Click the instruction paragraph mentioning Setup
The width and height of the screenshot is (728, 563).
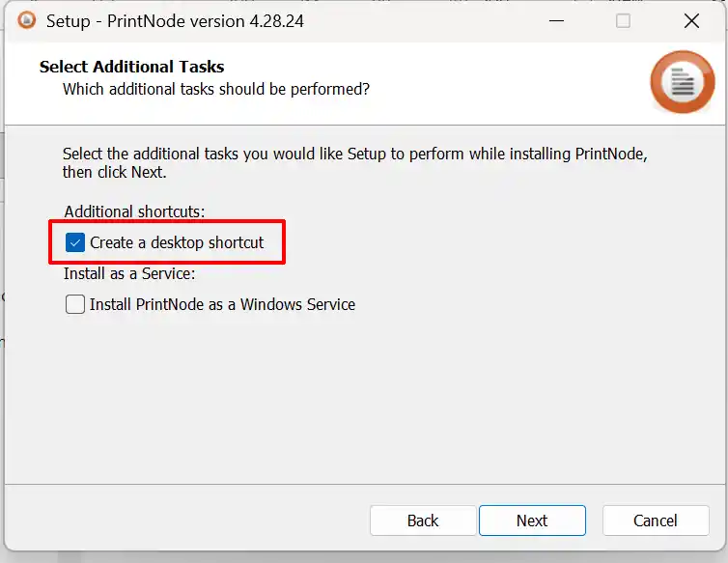point(355,162)
